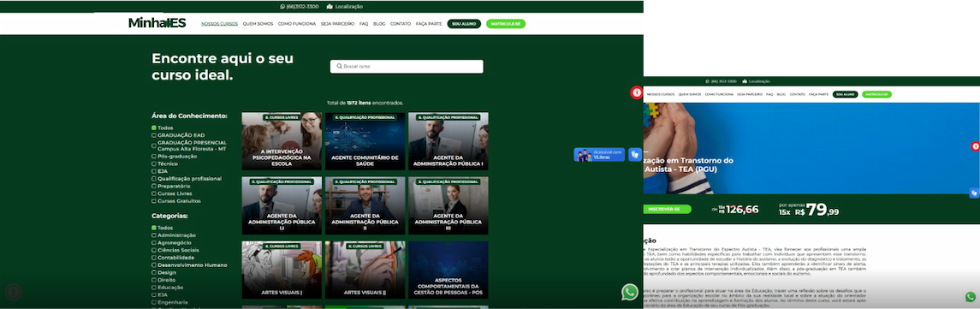Click the MinhaIES logo in left page

[x=157, y=23]
